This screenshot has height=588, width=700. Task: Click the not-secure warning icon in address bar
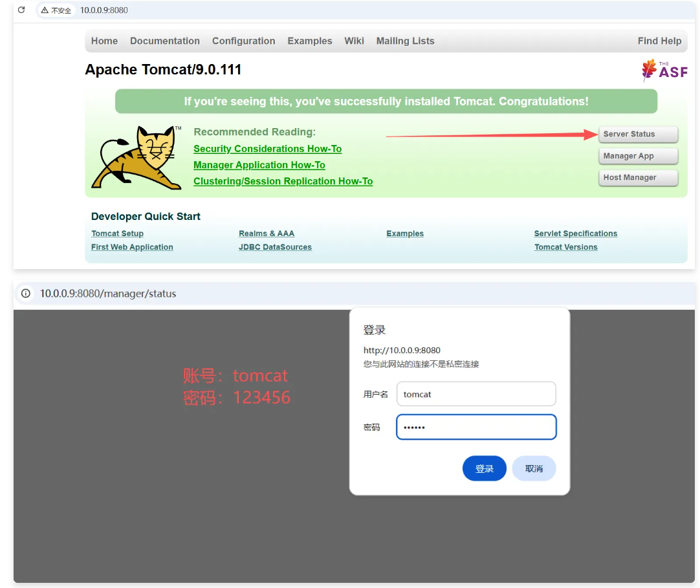45,10
